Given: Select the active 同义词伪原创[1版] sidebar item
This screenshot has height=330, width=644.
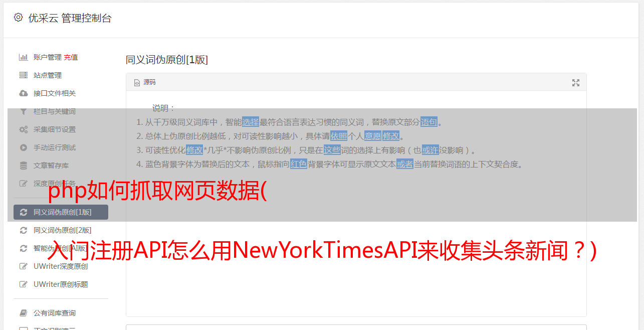Looking at the screenshot, I should pyautogui.click(x=61, y=212).
